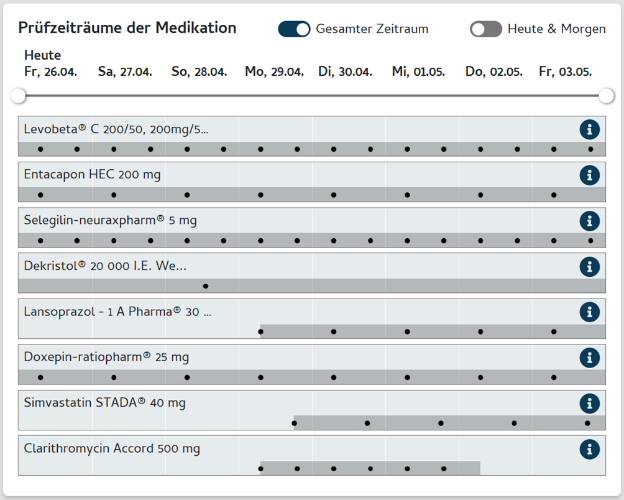Click the Fr, 03.05. date label
The width and height of the screenshot is (624, 500).
pos(566,72)
